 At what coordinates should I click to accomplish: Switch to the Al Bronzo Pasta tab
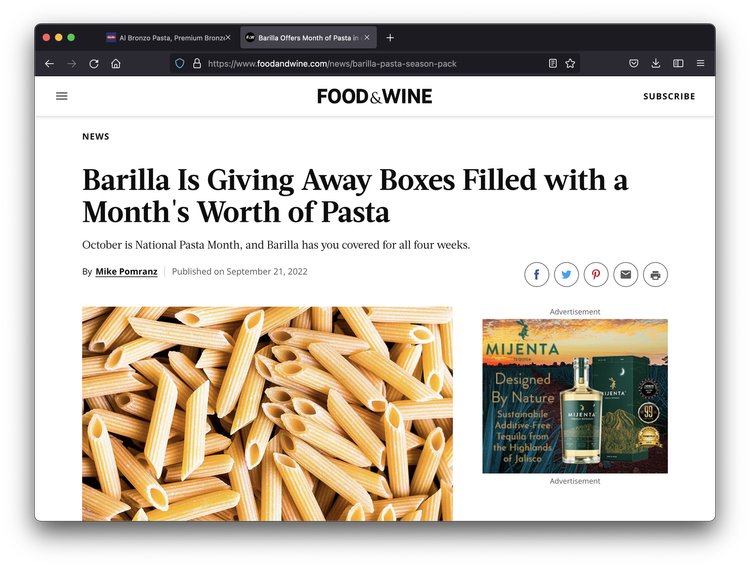169,38
